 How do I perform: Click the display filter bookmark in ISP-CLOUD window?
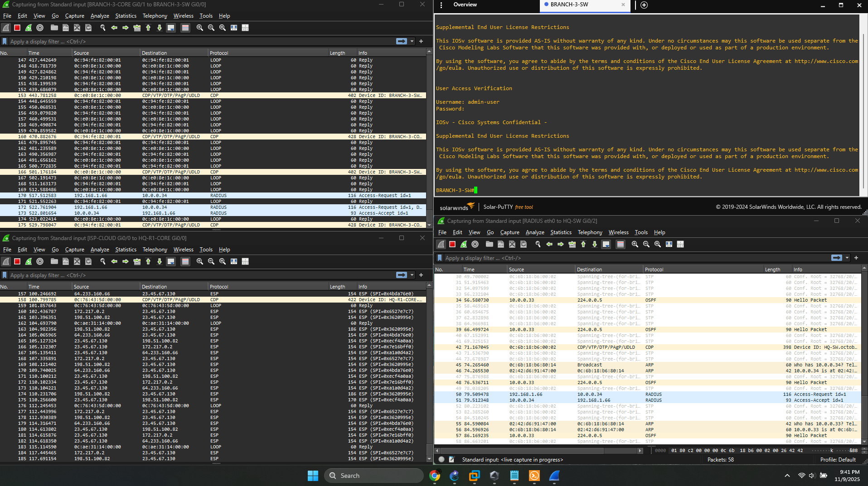point(5,275)
